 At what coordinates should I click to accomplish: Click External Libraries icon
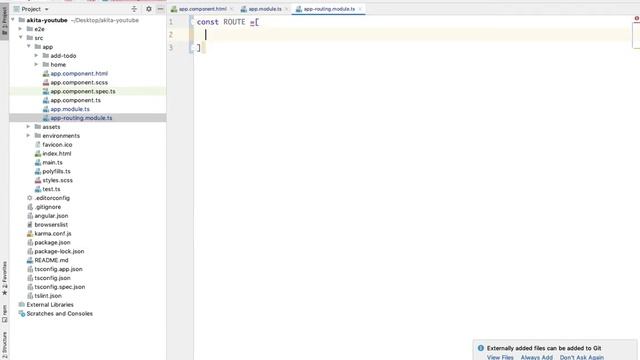coord(22,304)
